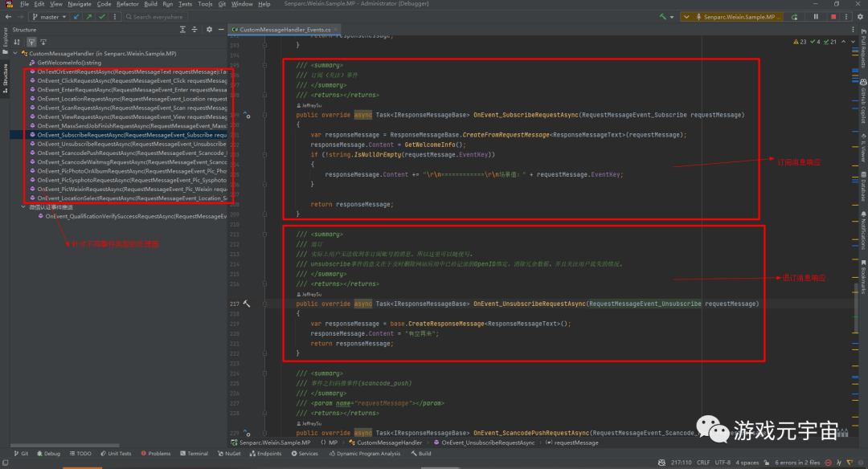Image resolution: width=868 pixels, height=469 pixels.
Task: Open the build hammer dropdown arrow
Action: click(672, 17)
